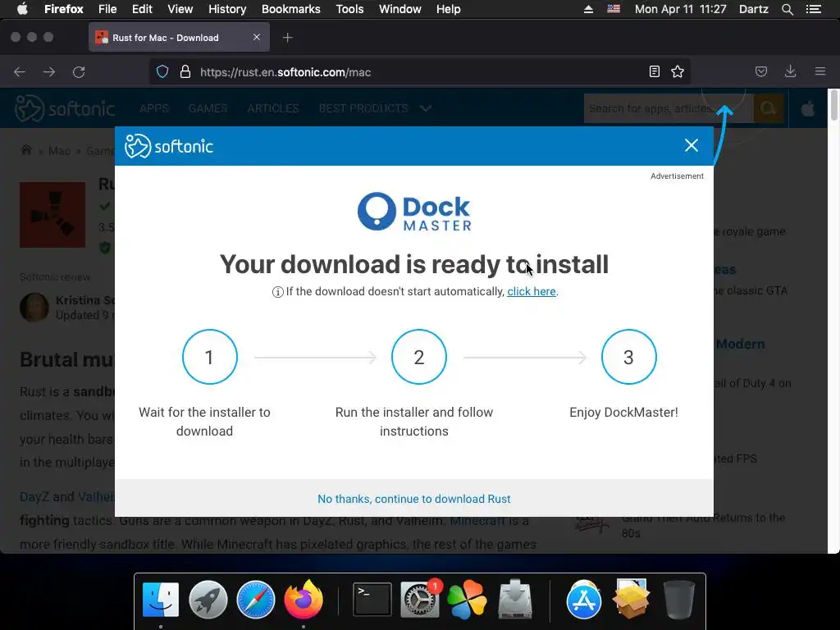
Task: Click the Softonic logo in popup header
Action: click(x=169, y=146)
